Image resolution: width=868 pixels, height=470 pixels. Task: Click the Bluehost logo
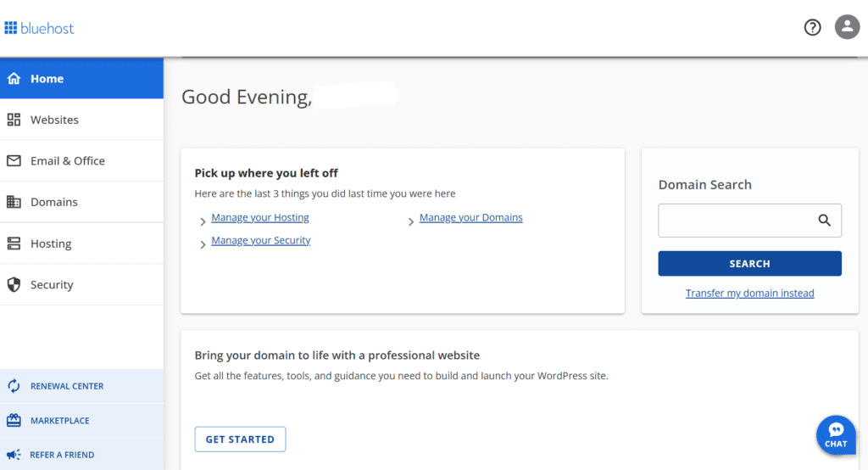39,28
